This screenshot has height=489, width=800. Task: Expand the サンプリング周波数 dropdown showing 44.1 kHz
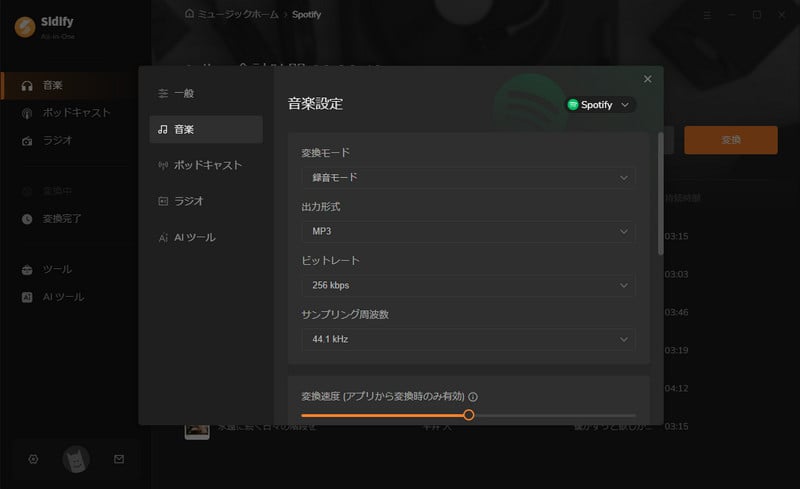coord(468,339)
